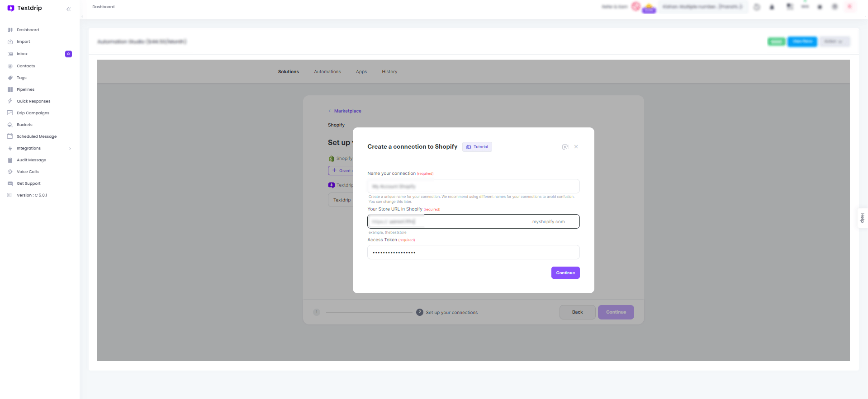Click the bell notification icon in header
The image size is (868, 399).
click(772, 7)
